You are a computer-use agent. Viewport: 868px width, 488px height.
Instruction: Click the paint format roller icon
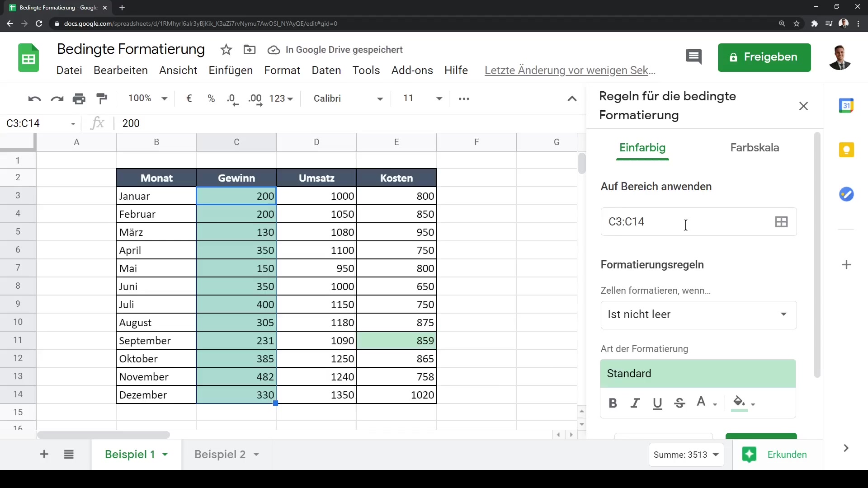[x=102, y=99]
